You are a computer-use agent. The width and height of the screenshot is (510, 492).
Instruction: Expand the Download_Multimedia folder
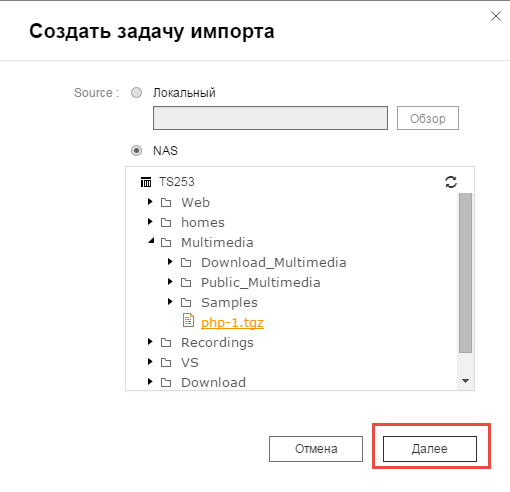[x=170, y=262]
